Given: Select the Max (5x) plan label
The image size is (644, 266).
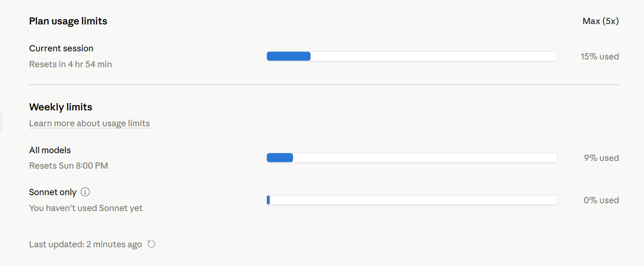Looking at the screenshot, I should tap(601, 21).
